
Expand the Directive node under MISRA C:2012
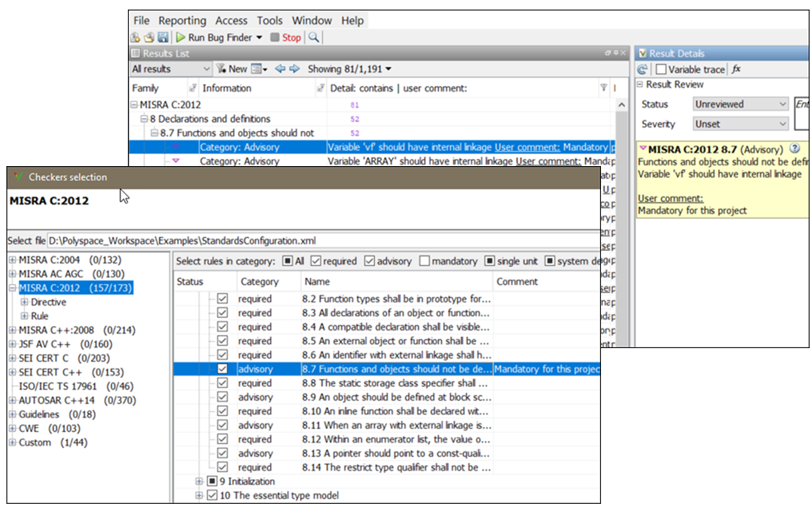point(24,302)
